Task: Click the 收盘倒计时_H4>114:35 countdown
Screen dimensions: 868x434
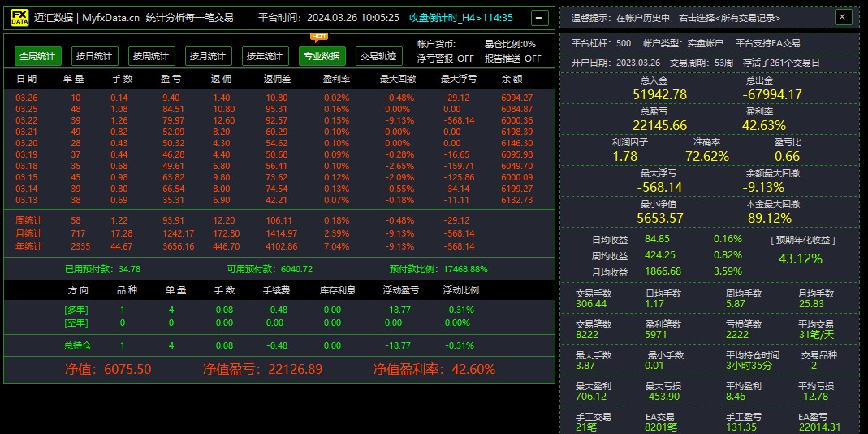Action: (461, 18)
